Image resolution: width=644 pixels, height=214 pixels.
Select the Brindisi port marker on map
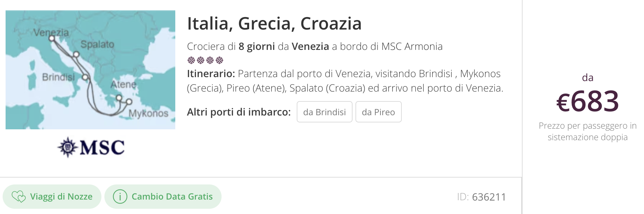[85, 77]
